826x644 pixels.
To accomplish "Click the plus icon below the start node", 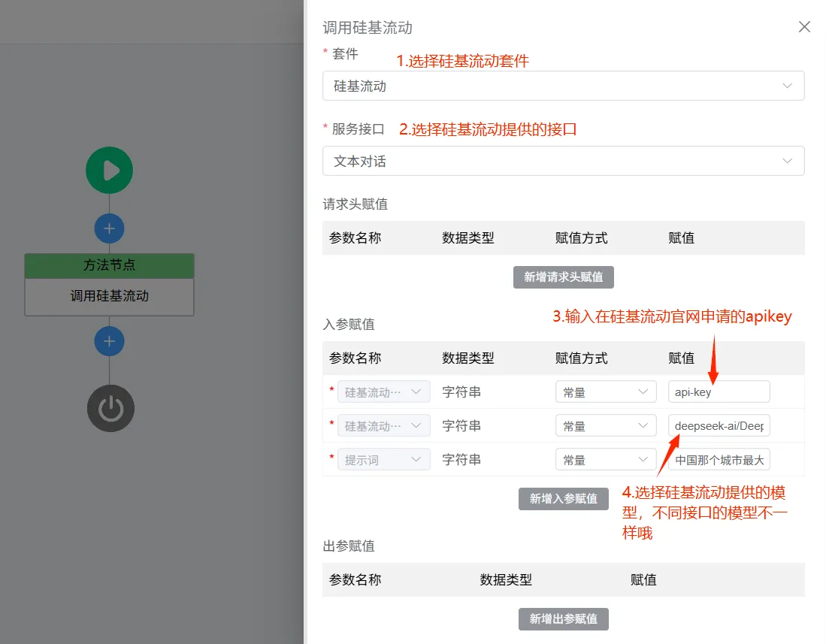I will coord(109,228).
